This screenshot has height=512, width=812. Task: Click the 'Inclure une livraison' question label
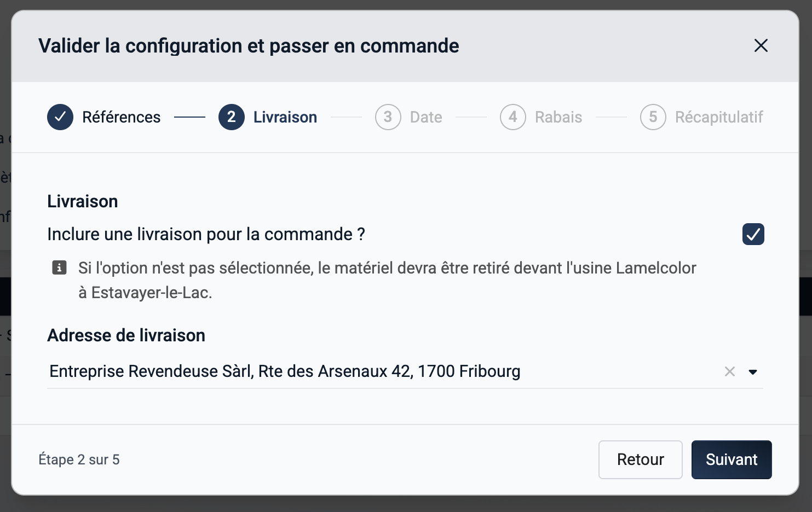tap(206, 234)
